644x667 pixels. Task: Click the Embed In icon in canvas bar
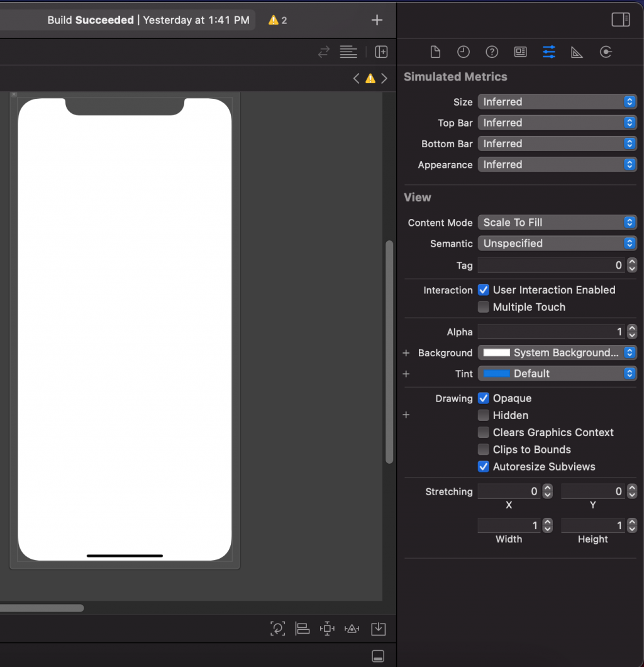(378, 628)
